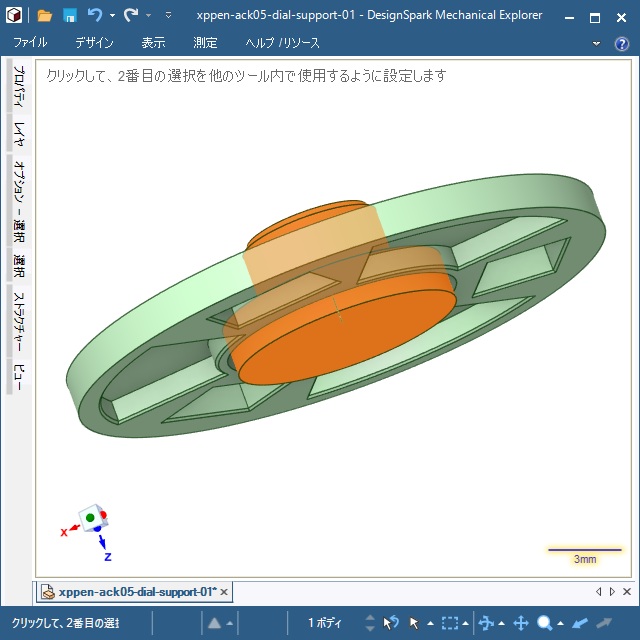Expand the Undo history dropdown arrow

point(112,16)
